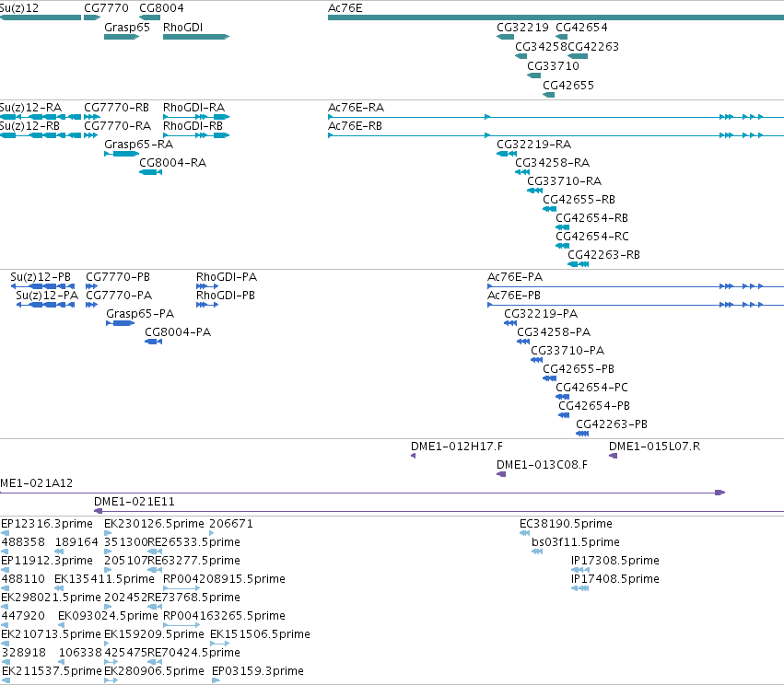Click protein label Grasp65-PA
Image resolution: width=784 pixels, height=685 pixels.
140,314
